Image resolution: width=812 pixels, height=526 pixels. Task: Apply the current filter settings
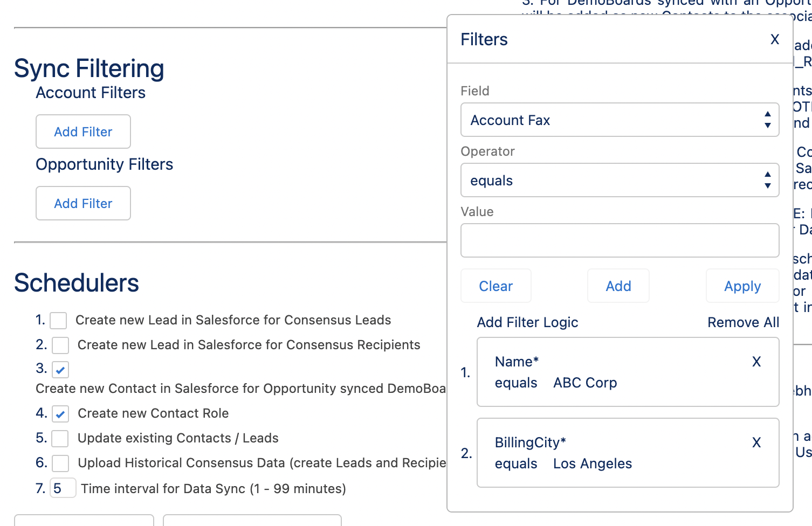742,286
